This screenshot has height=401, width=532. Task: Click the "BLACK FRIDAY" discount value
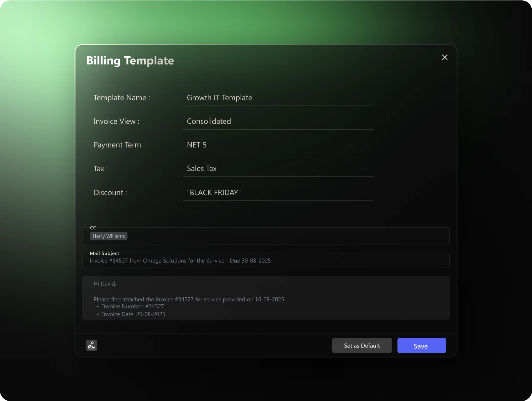pyautogui.click(x=214, y=193)
